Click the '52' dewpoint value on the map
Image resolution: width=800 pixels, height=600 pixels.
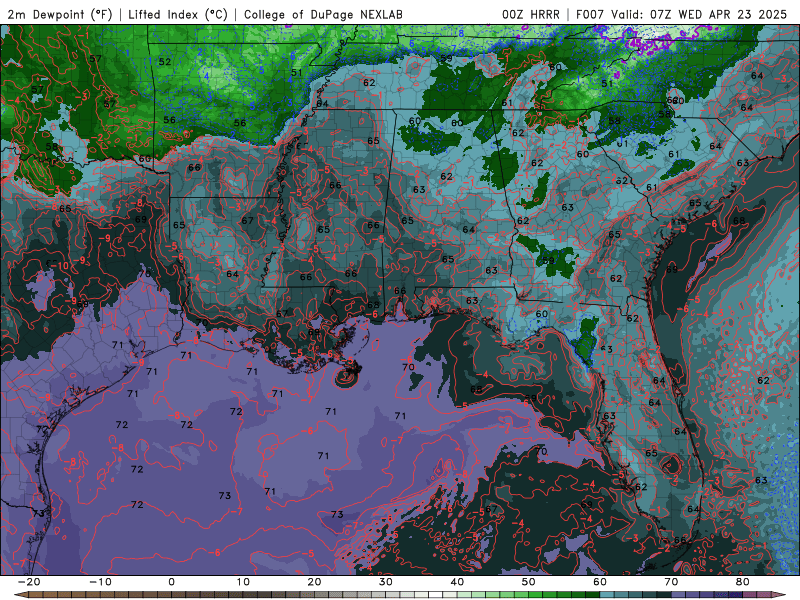165,62
